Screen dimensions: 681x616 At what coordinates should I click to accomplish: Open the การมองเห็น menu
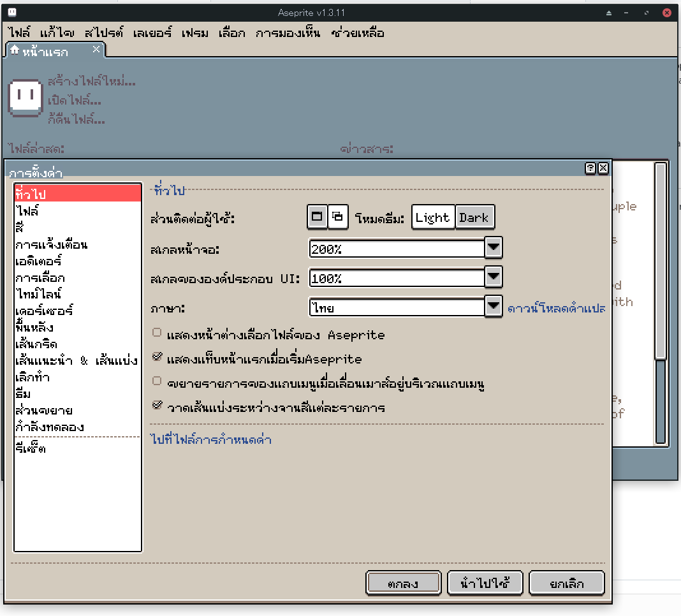coord(288,33)
